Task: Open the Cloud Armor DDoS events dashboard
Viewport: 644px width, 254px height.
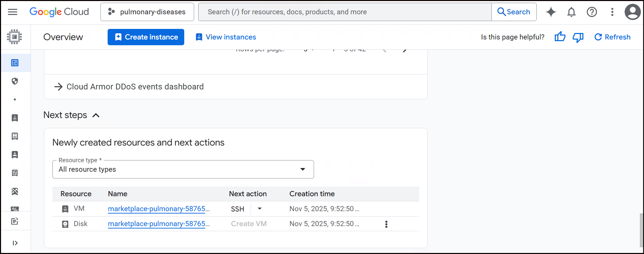Action: [135, 87]
